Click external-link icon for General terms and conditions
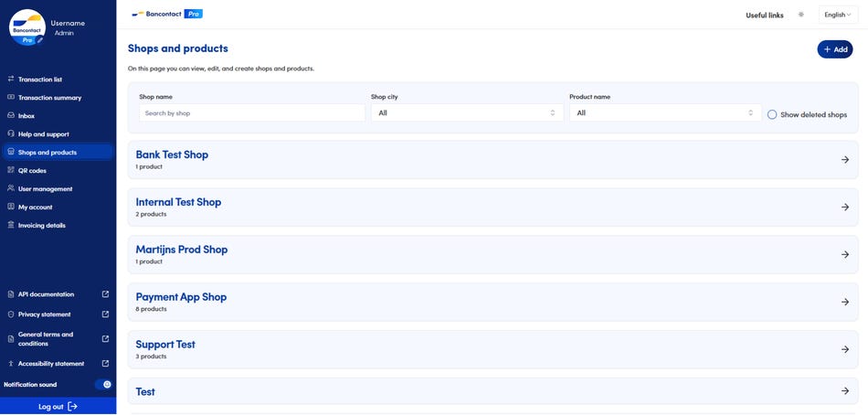 tap(106, 338)
